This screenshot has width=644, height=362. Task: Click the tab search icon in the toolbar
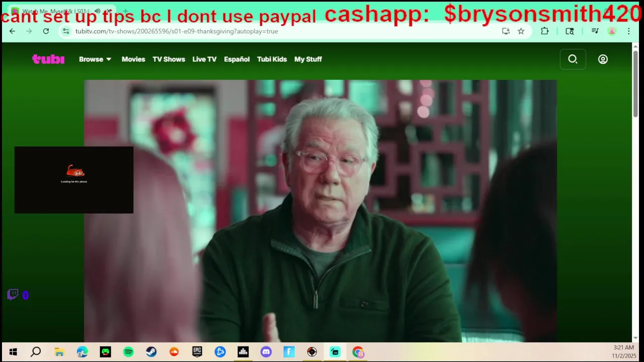pos(570,31)
